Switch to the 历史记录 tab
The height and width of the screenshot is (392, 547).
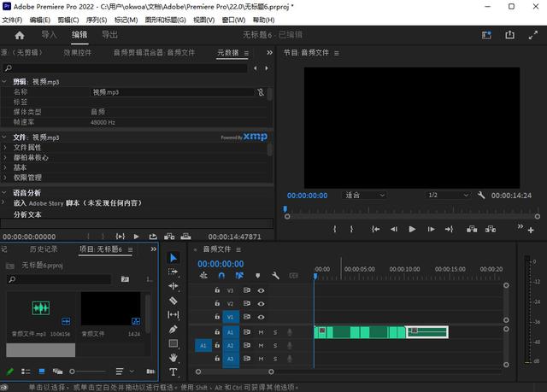[44, 249]
